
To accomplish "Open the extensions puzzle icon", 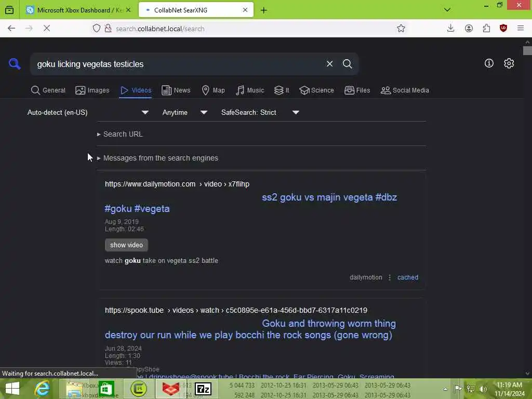I will (486, 28).
